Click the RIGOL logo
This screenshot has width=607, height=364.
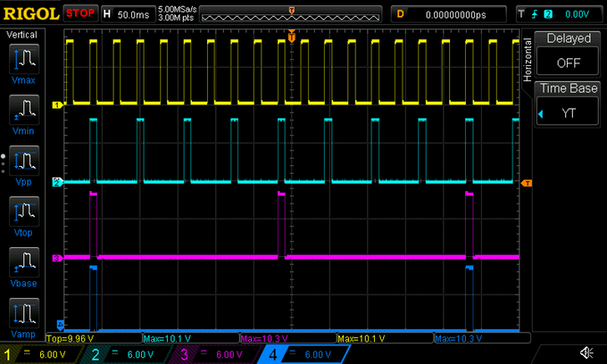31,14
